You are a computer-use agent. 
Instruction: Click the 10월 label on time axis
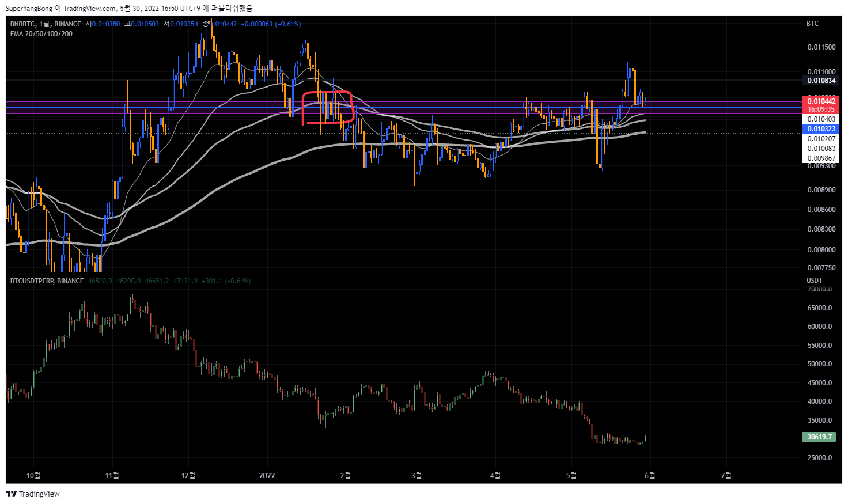point(34,475)
